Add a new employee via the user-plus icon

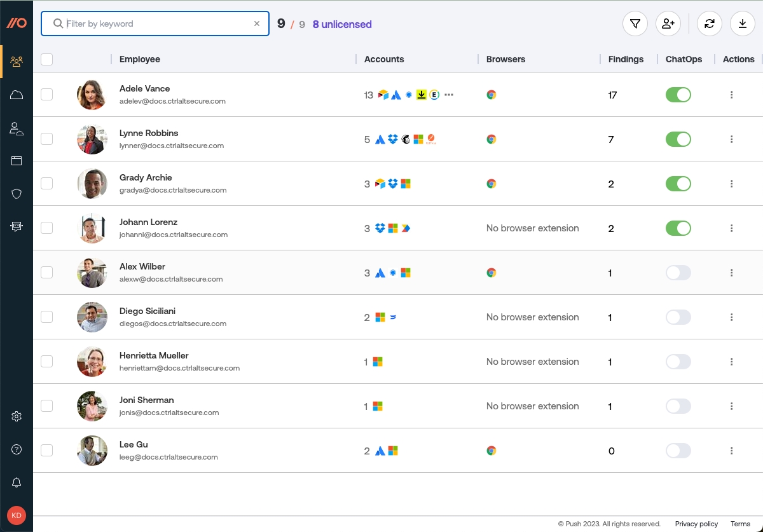[x=668, y=24]
